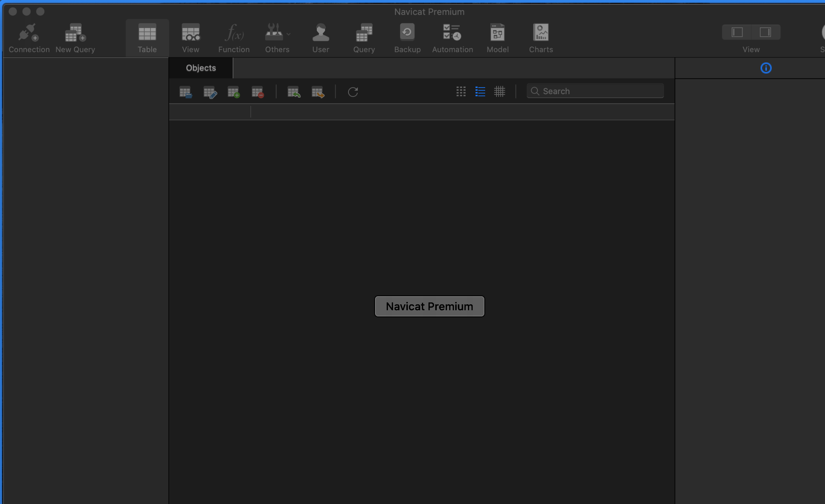The height and width of the screenshot is (504, 825).
Task: Toggle the right information pane
Action: (x=766, y=32)
